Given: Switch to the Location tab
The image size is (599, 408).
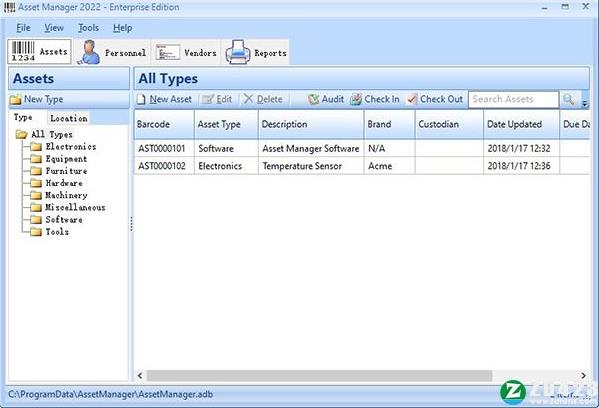Looking at the screenshot, I should (x=69, y=118).
